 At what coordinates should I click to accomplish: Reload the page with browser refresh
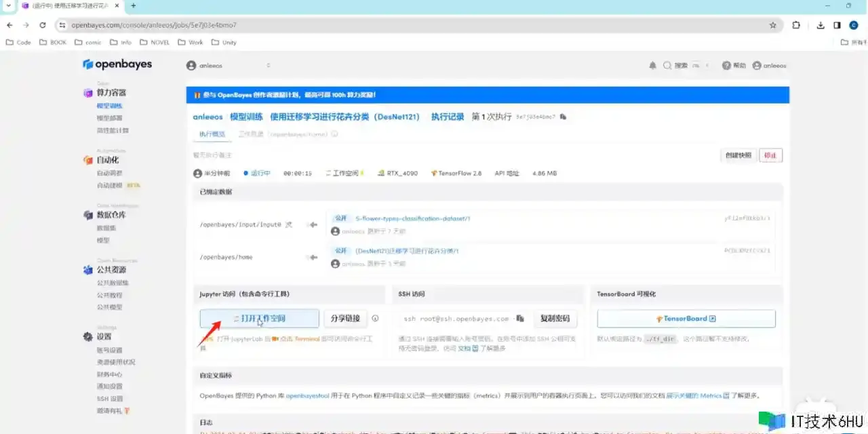click(43, 25)
